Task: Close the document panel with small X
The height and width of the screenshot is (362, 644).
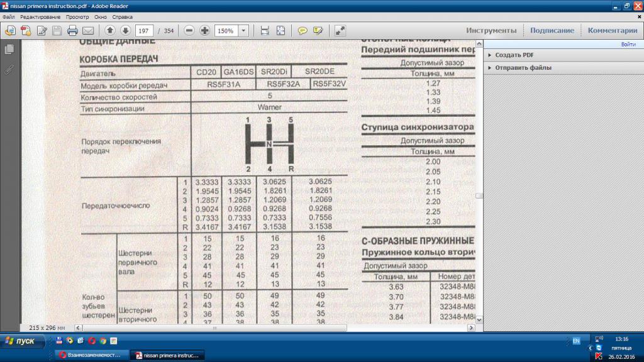Action: (x=639, y=17)
